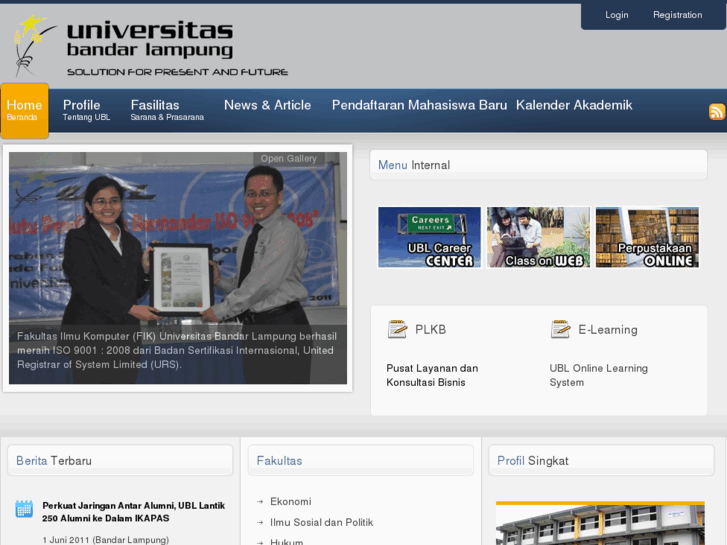Click the calendar icon beside the alumni news
Screen dimensions: 727x545
point(24,509)
